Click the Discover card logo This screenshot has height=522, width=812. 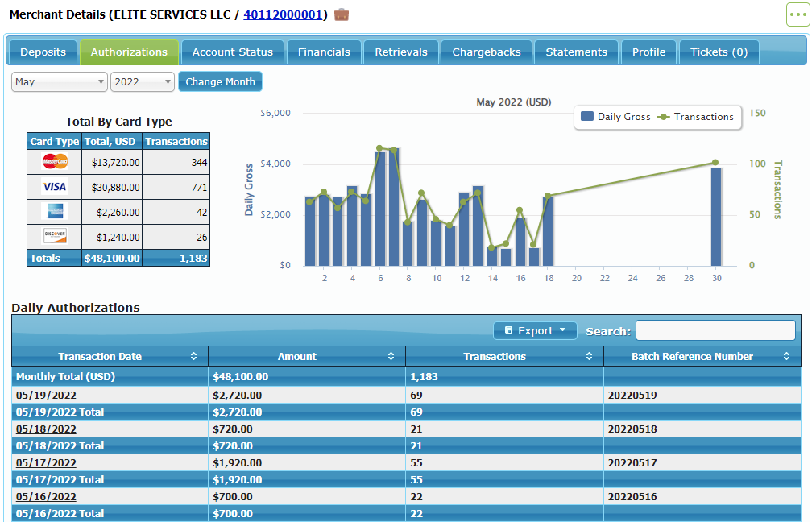coord(55,237)
